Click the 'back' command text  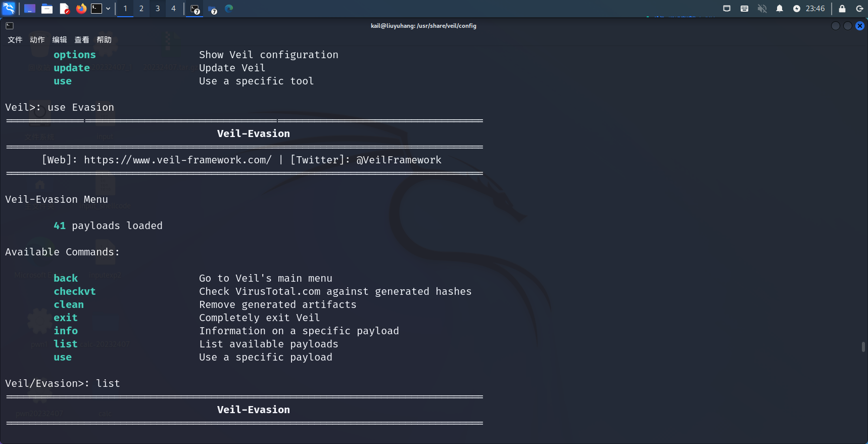tap(66, 278)
